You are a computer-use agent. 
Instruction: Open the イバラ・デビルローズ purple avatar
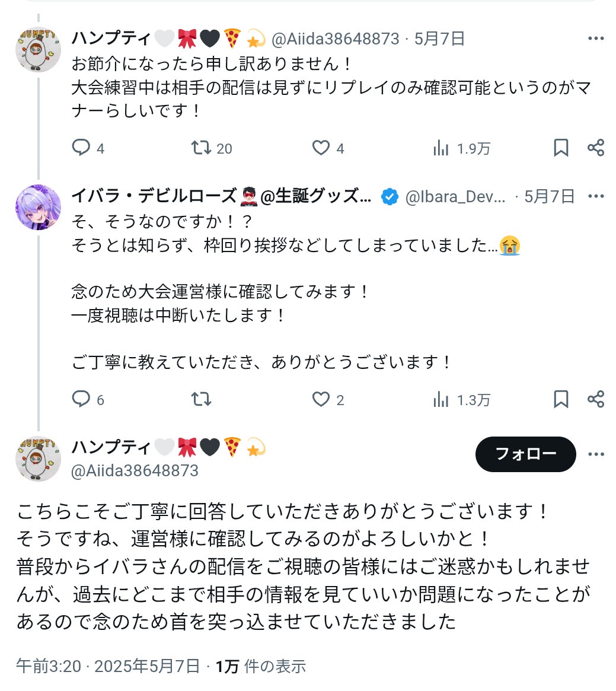tap(39, 207)
